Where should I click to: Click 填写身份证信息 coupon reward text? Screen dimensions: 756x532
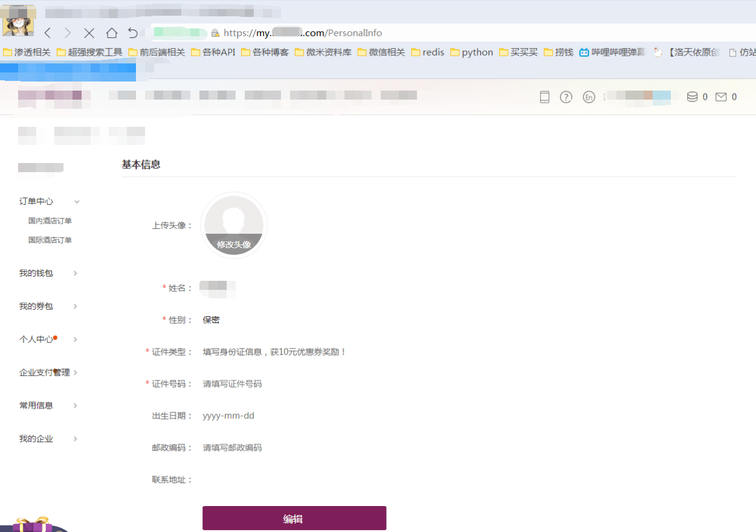point(274,352)
